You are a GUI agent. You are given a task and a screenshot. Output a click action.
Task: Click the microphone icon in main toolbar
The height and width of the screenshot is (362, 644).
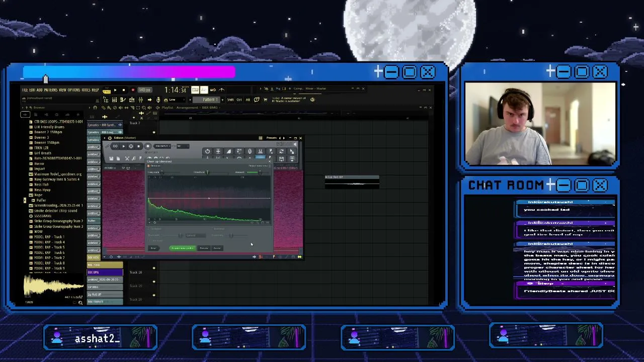pos(158,100)
